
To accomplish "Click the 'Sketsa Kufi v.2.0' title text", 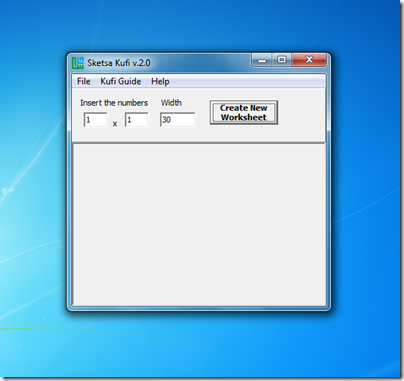I will pos(119,63).
